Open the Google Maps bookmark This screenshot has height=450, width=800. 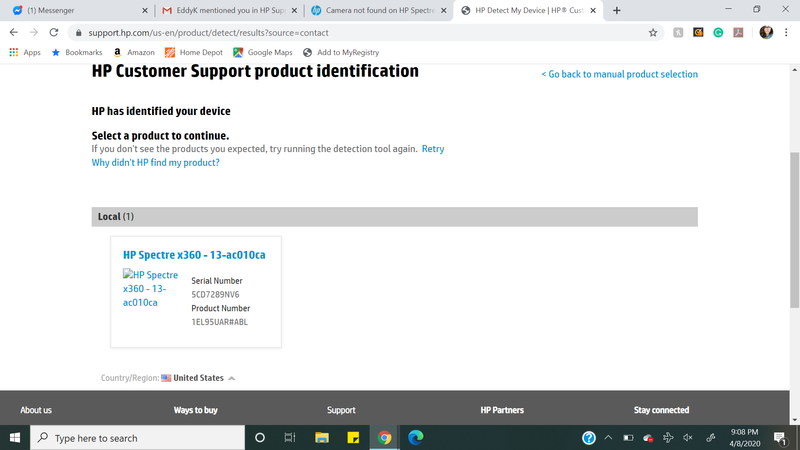click(x=263, y=52)
